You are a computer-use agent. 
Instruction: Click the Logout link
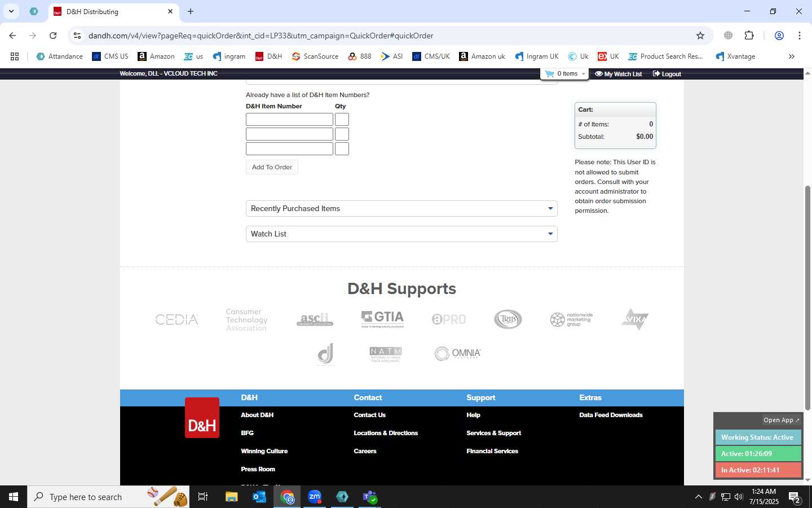tap(667, 74)
